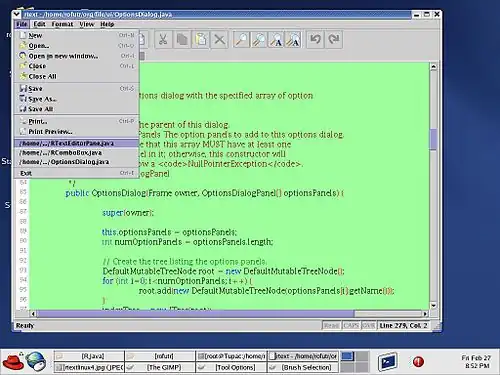Viewport: 500px width, 375px height.
Task: Click the Delete X toolbar icon
Action: (219, 40)
